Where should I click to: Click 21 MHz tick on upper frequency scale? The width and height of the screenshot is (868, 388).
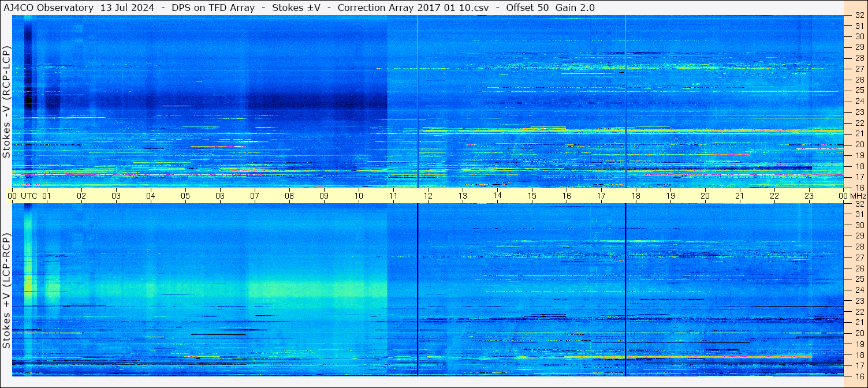pyautogui.click(x=859, y=133)
